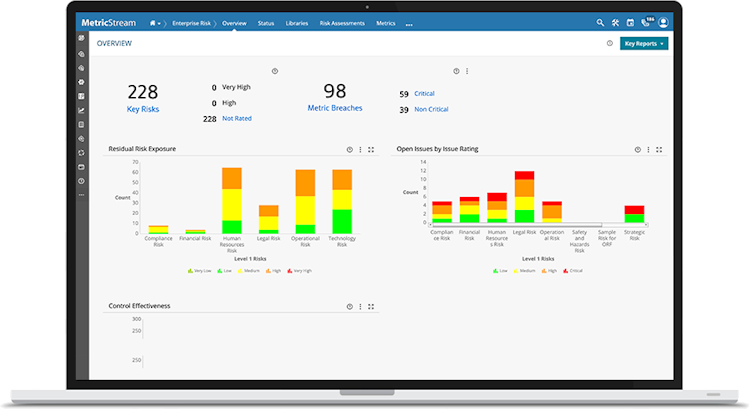Open the Metric Breaches link
Screen dimensions: 750x409
point(335,108)
